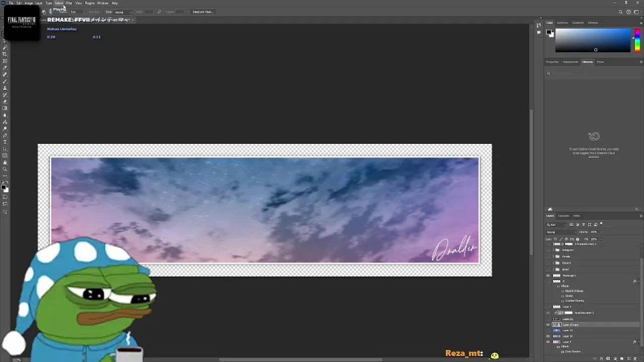Expand the instagram layer group
644x362 pixels.
[x=553, y=250]
